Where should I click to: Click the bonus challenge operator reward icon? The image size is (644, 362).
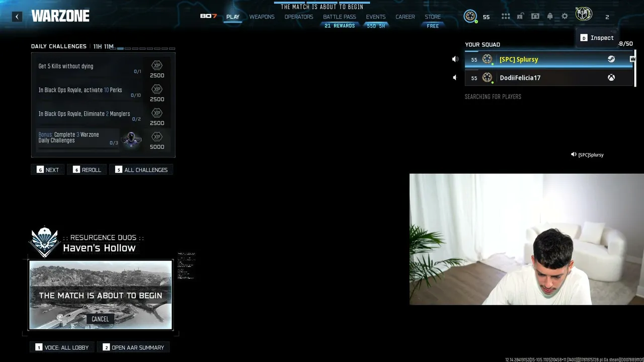[x=131, y=139]
